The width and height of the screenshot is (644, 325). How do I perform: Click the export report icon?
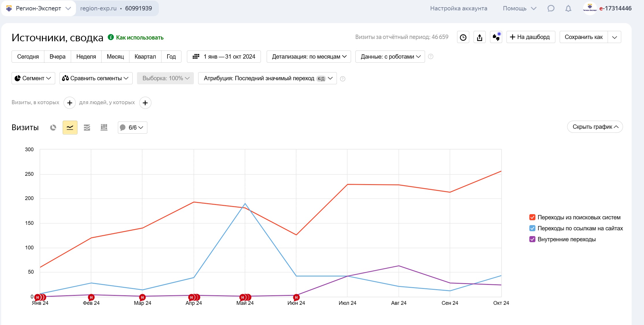(x=480, y=37)
